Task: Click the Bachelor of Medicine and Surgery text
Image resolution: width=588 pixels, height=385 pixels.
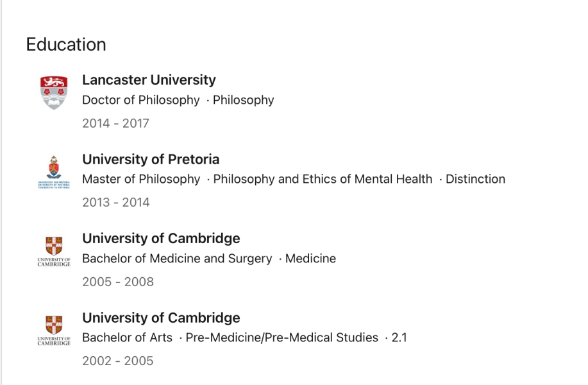Action: click(x=177, y=259)
